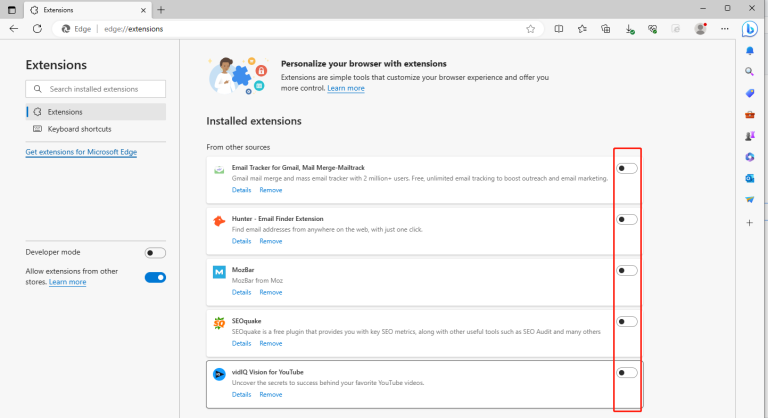Select Keyboard shortcuts in the left menu
Screen dimensions: 768x418
pyautogui.click(x=79, y=129)
